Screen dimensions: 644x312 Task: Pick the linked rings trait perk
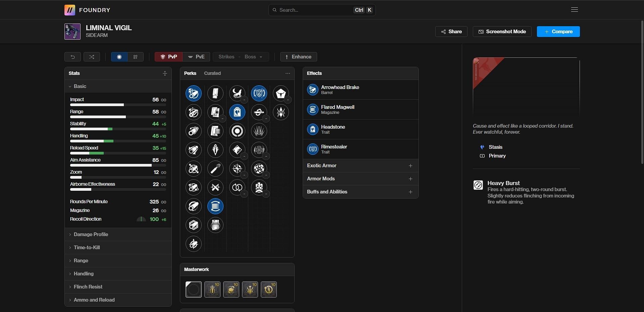[x=237, y=187]
